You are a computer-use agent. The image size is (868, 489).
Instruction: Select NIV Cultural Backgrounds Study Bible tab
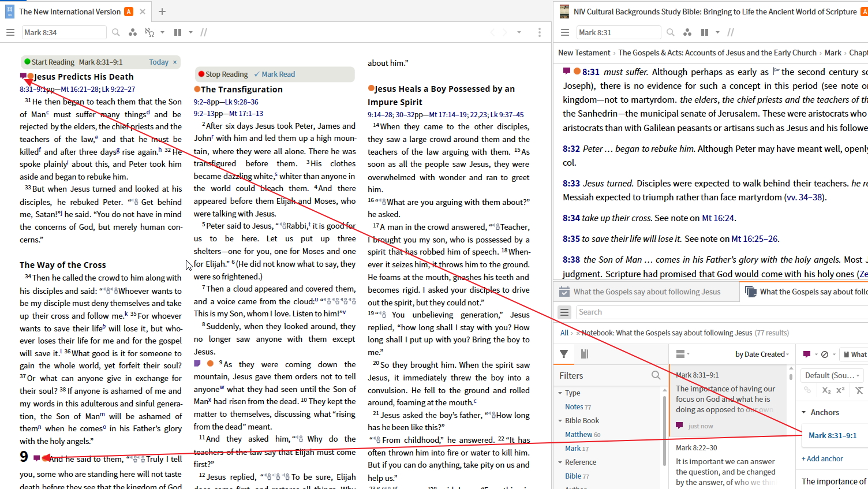pos(714,12)
